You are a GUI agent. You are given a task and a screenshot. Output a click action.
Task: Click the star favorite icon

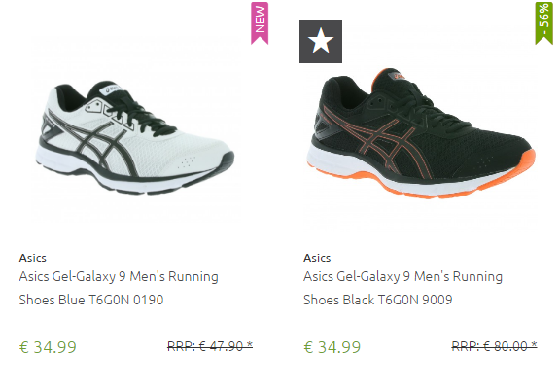click(x=321, y=42)
